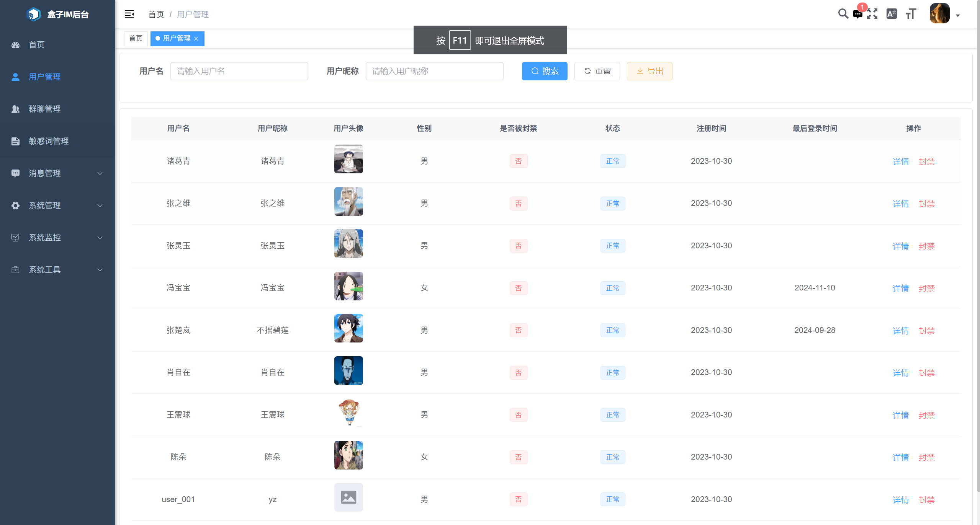Select 群聊管理 in the sidebar

coord(44,109)
